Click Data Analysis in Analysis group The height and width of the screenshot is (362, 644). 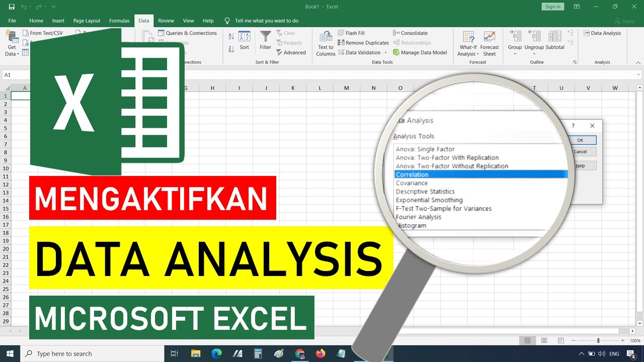(602, 33)
